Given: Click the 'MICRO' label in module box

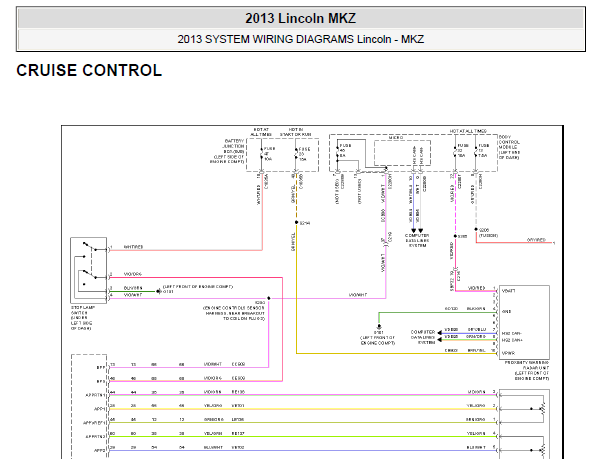Looking at the screenshot, I should point(396,137).
